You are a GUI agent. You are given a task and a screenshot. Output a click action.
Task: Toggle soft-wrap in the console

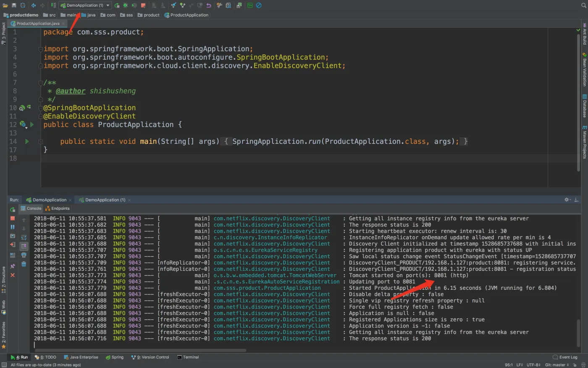(x=24, y=238)
